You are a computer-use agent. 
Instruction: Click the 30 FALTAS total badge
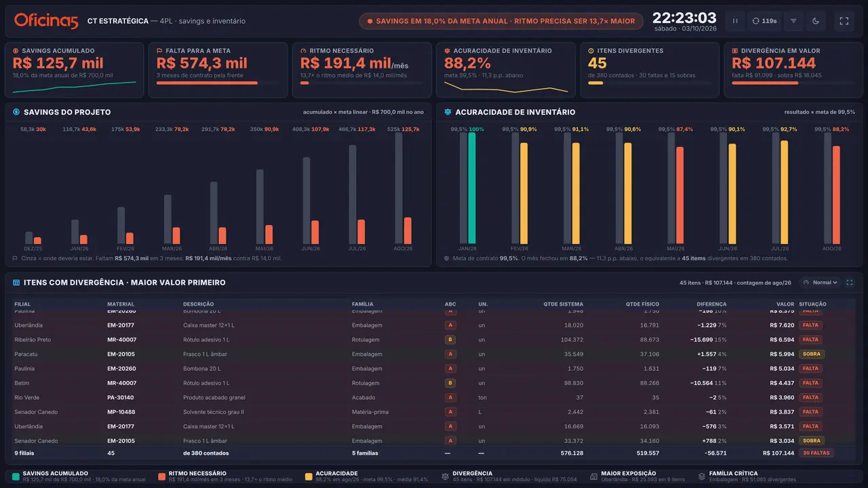point(816,453)
